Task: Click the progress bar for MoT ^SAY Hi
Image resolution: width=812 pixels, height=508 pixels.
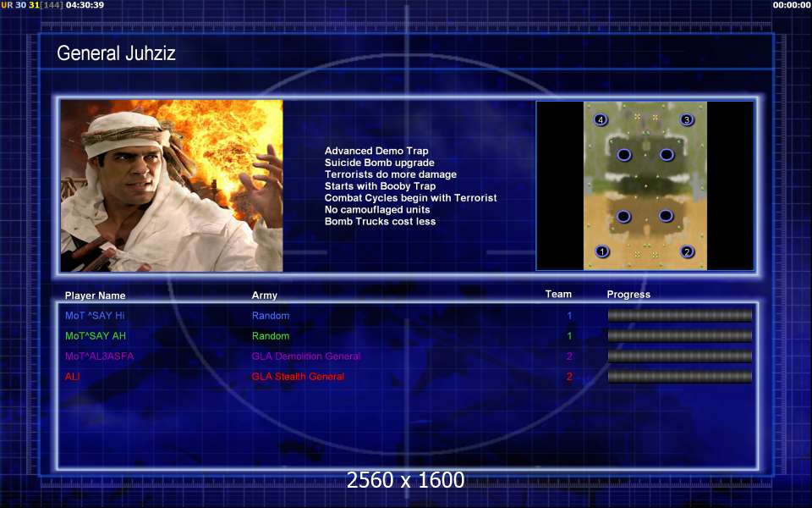Action: (x=679, y=316)
